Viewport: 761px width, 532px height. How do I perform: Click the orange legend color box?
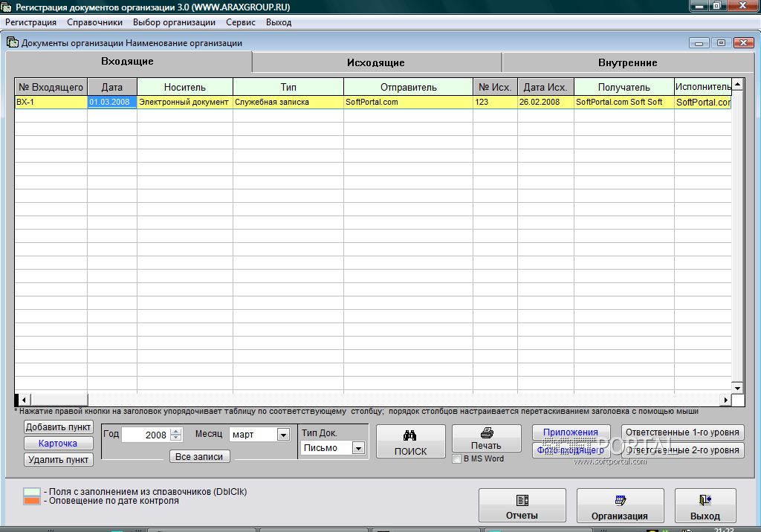click(x=32, y=501)
